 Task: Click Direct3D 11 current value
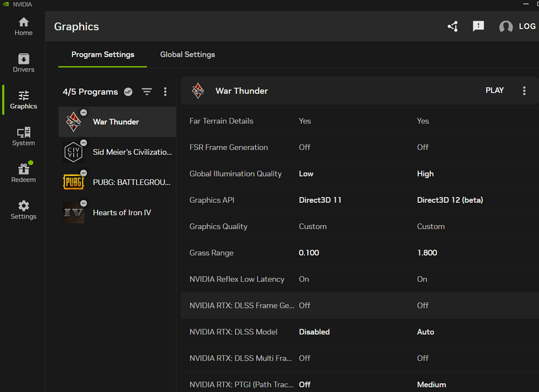click(x=320, y=200)
